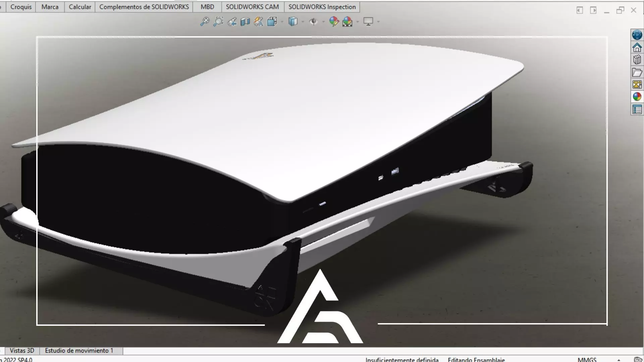Switch to the Vistas 3D tab

(22, 351)
